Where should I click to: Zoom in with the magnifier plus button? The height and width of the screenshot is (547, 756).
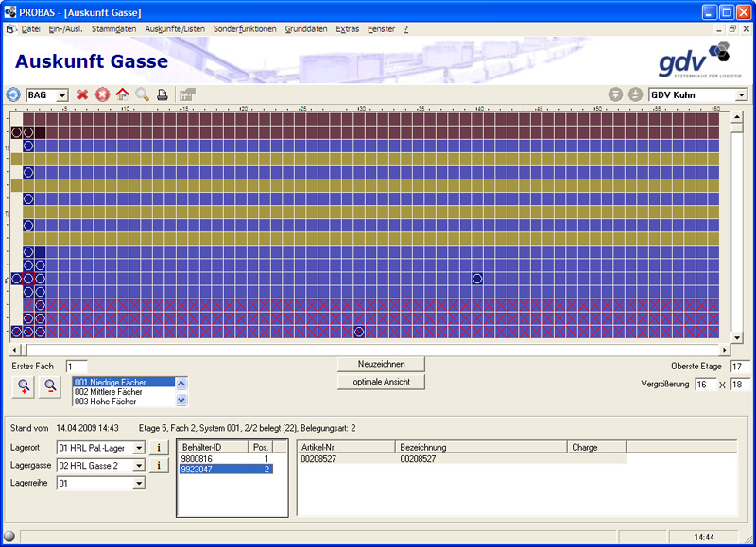[x=24, y=386]
